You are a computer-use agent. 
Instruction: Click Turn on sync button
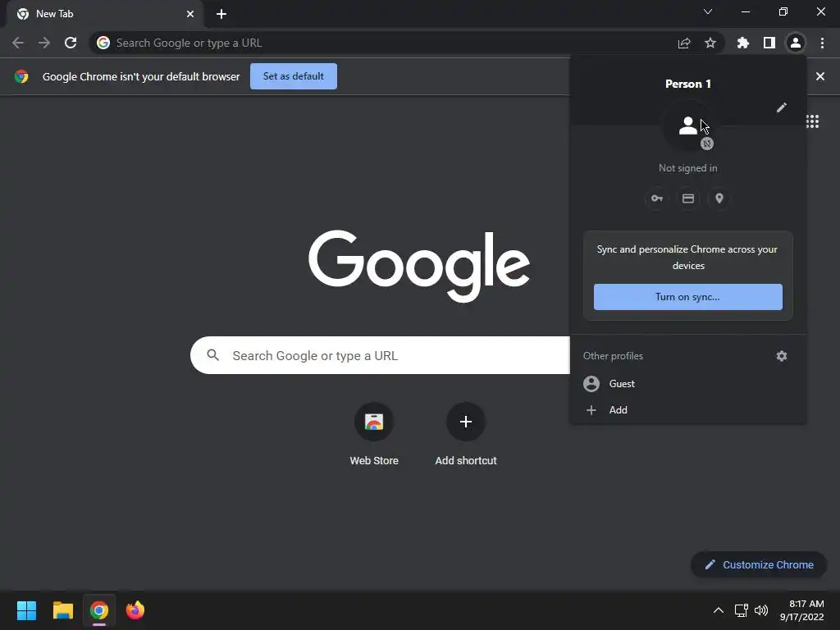(688, 297)
